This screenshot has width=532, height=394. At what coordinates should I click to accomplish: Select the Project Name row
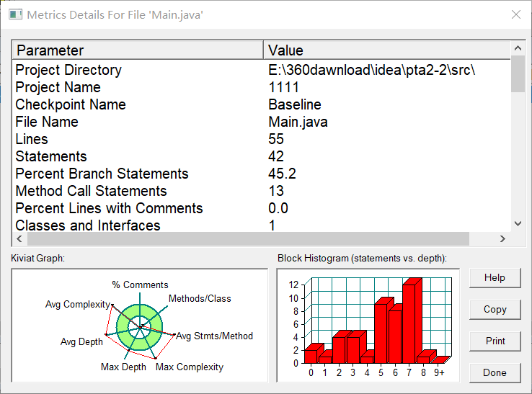point(261,87)
